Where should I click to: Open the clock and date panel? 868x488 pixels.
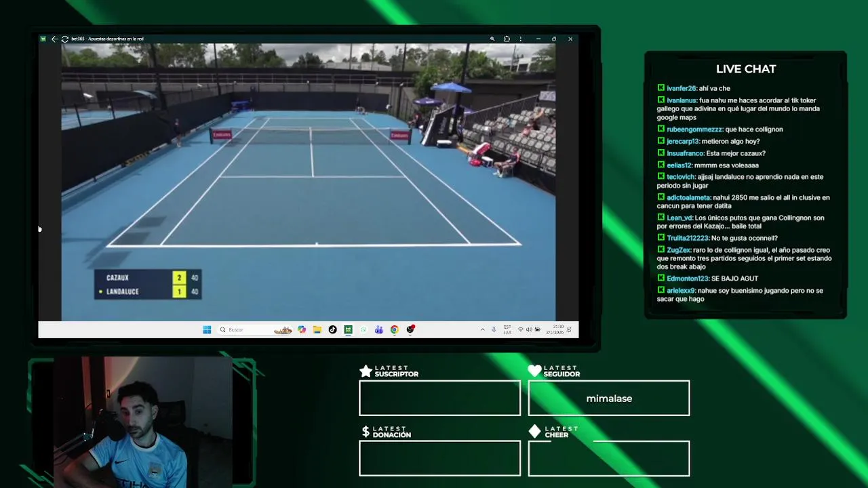[x=554, y=329]
